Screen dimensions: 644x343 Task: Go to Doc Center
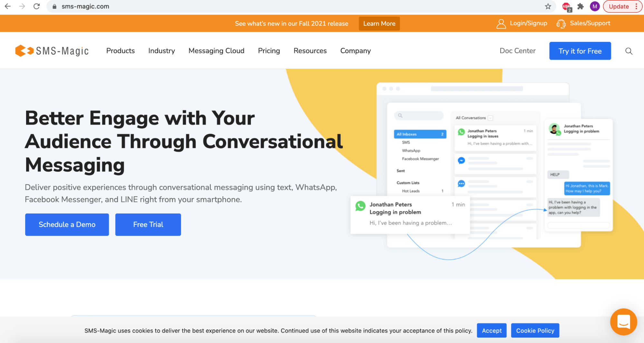tap(517, 51)
